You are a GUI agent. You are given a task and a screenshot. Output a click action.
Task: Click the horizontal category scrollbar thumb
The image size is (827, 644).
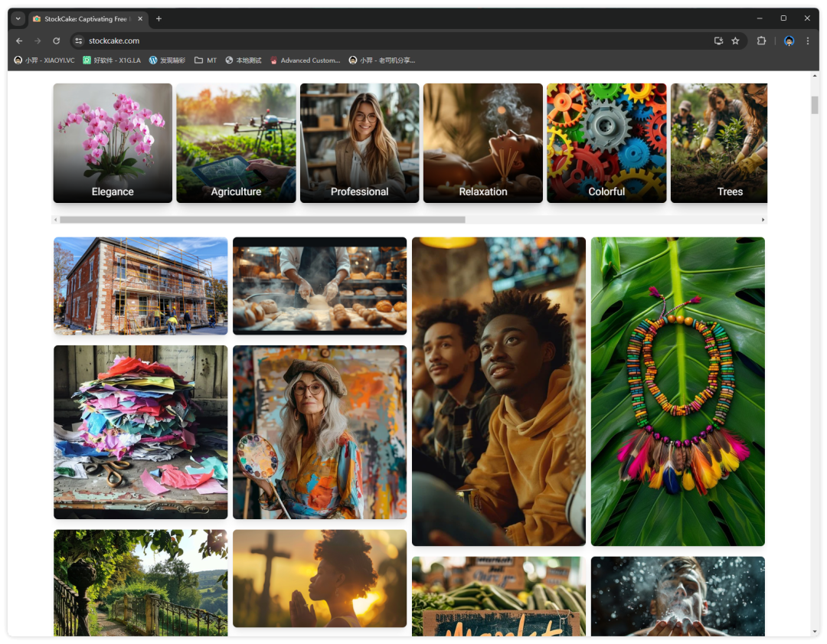click(x=262, y=220)
